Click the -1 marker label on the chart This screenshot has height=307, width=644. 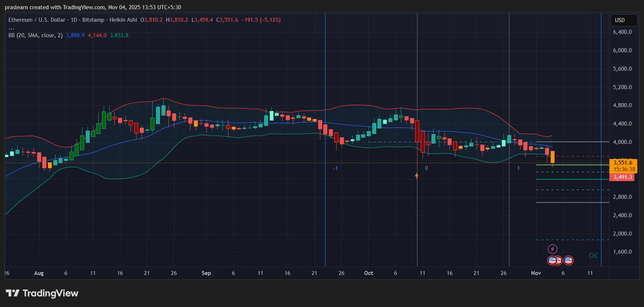click(x=335, y=168)
